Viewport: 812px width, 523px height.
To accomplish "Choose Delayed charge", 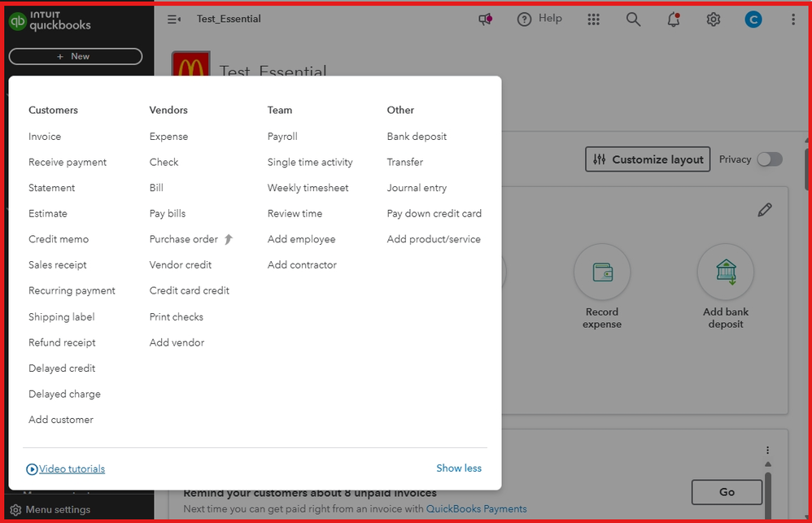I will (65, 394).
